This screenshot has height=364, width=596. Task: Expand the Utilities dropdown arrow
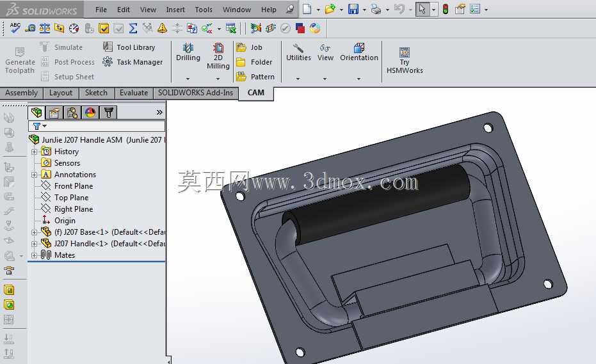298,79
